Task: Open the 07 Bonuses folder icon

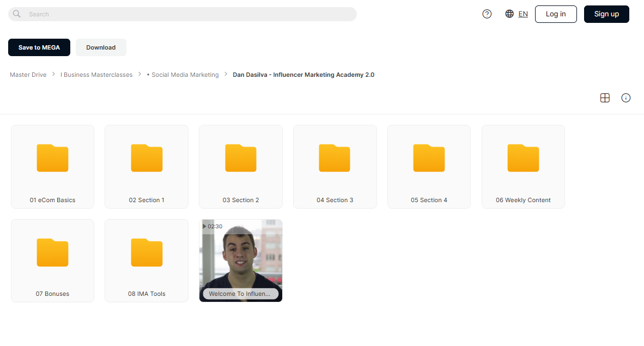Action: [x=52, y=252]
